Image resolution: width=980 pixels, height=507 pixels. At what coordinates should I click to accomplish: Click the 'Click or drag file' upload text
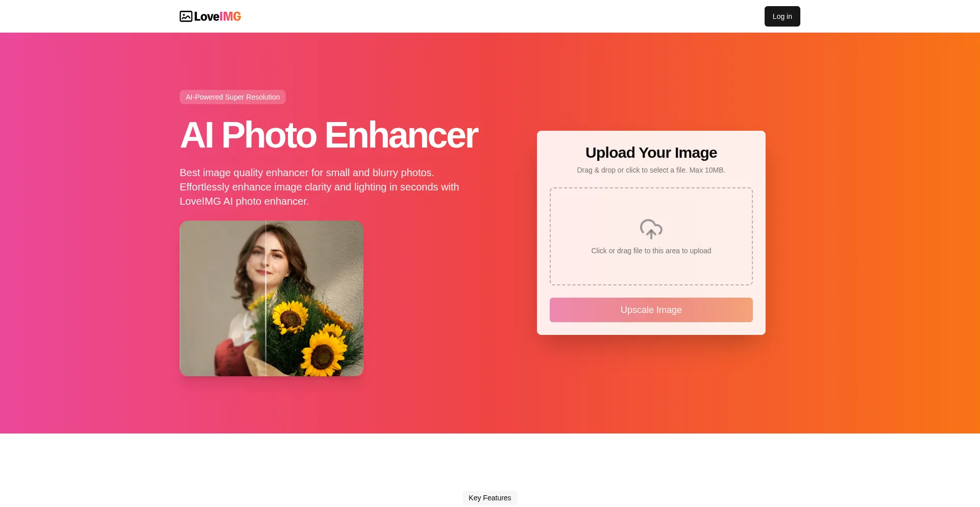tap(651, 251)
